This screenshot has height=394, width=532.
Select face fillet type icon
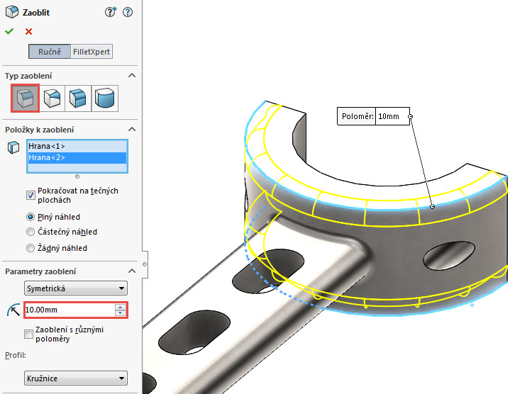(78, 98)
